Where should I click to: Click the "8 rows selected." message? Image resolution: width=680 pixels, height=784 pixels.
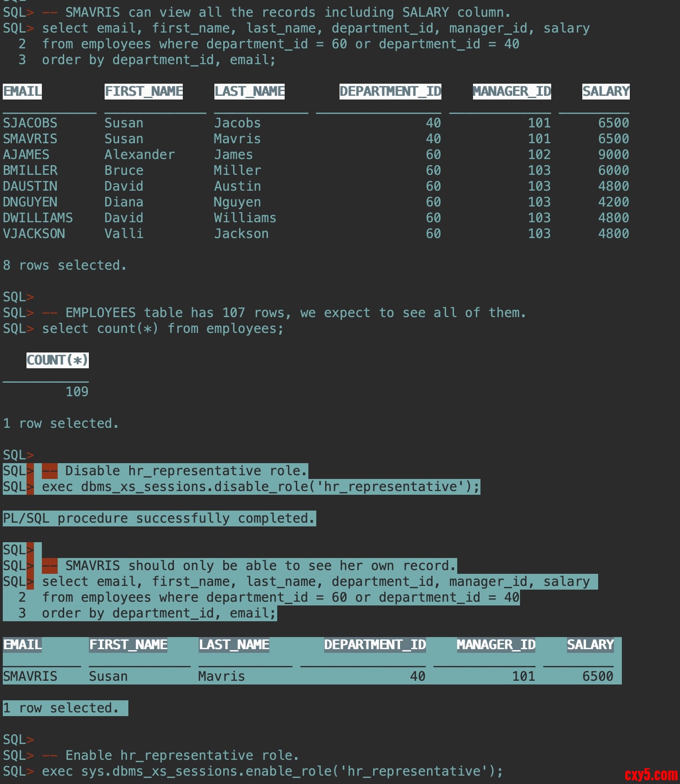65,266
